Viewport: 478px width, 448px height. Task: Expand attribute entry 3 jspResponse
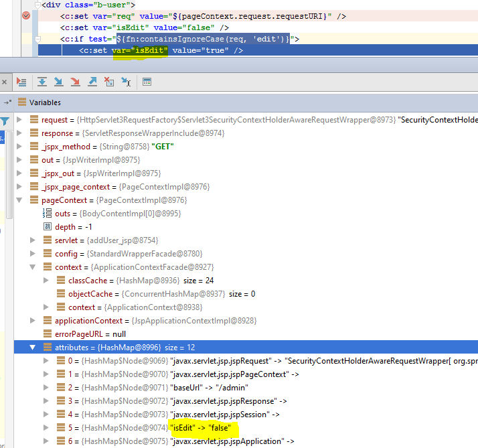(46, 401)
